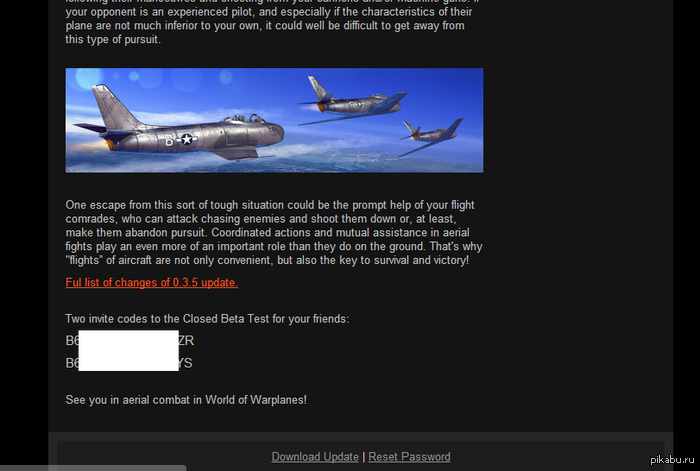Image resolution: width=700 pixels, height=471 pixels.
Task: Open the full list of 0.3.5 changes
Action: (151, 283)
